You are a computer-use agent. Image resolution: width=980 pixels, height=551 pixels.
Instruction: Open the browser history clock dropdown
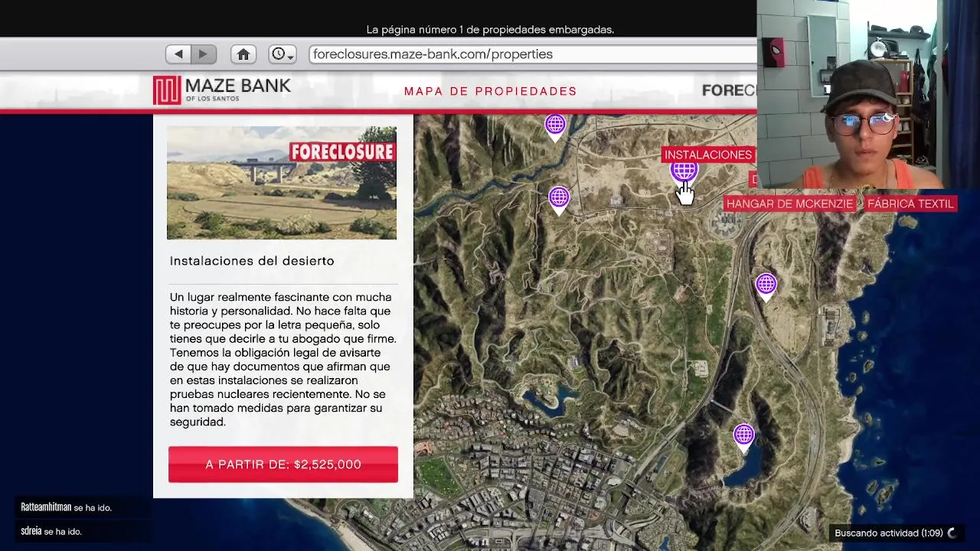pos(283,54)
